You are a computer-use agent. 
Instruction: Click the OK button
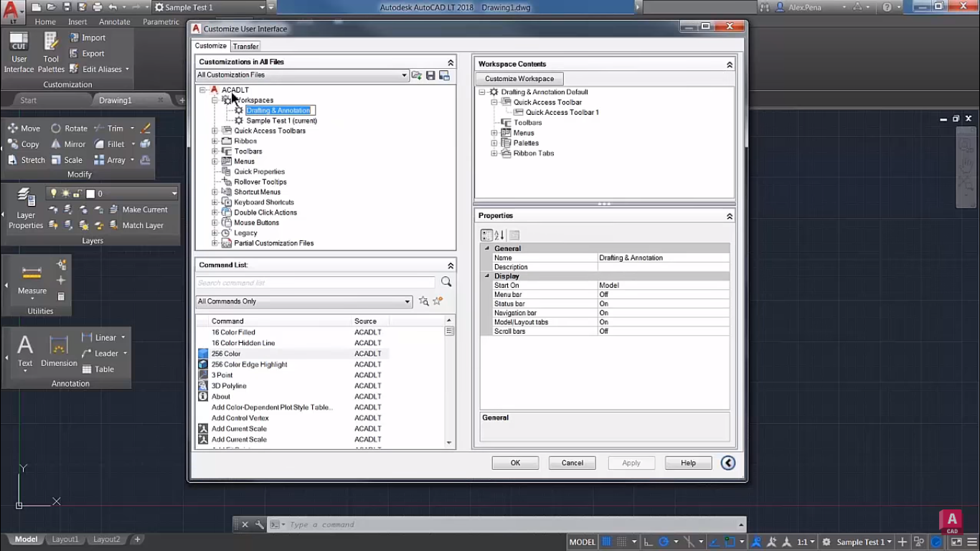pyautogui.click(x=515, y=463)
